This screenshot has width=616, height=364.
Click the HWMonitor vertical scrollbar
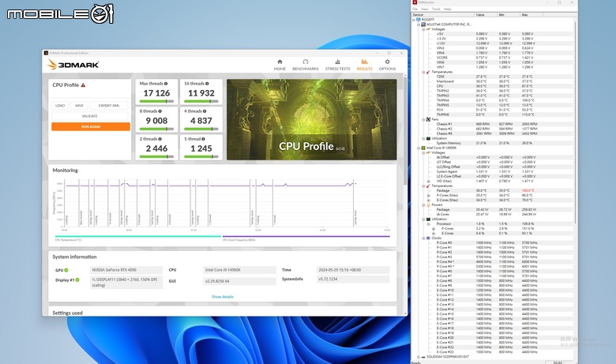[x=575, y=122]
